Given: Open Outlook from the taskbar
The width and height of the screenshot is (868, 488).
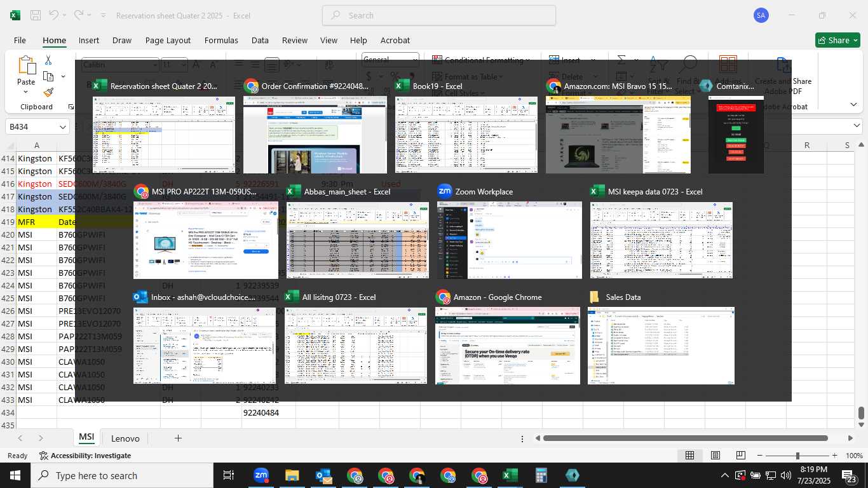Looking at the screenshot, I should click(x=323, y=475).
